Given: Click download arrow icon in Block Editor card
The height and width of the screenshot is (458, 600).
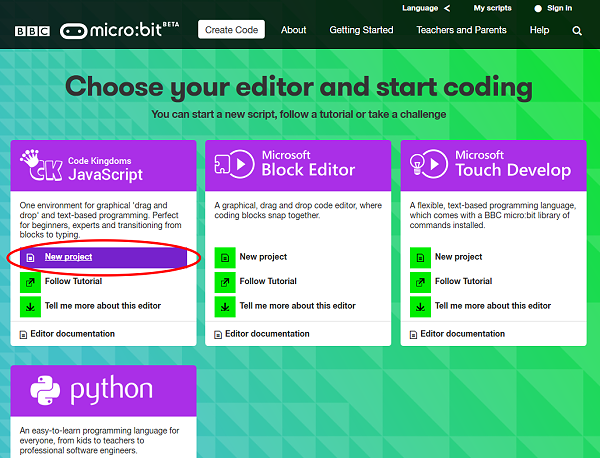Looking at the screenshot, I should click(x=225, y=307).
